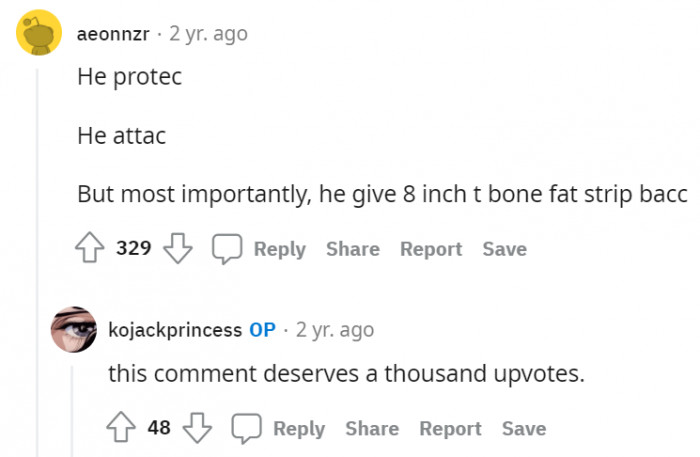Visit kojackprincess's username link
Viewport: 700px width, 457px height.
[x=174, y=329]
